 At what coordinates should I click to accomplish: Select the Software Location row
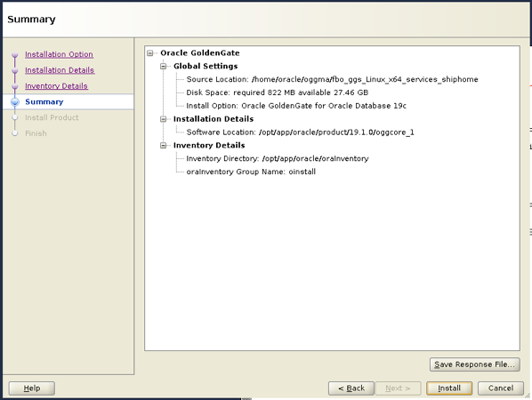click(301, 132)
